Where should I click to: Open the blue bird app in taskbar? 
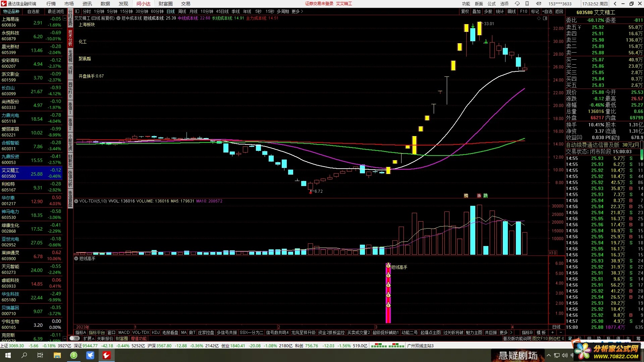[x=90, y=355]
